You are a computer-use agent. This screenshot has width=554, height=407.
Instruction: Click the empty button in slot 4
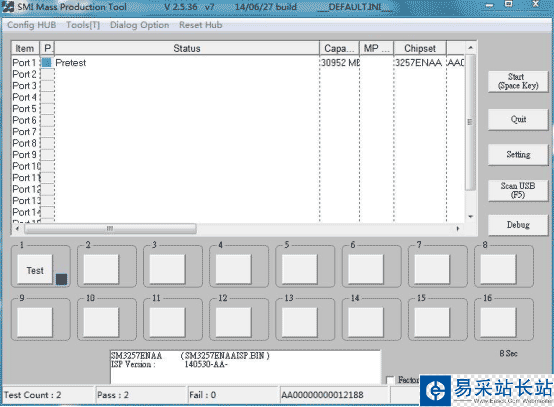tap(233, 270)
